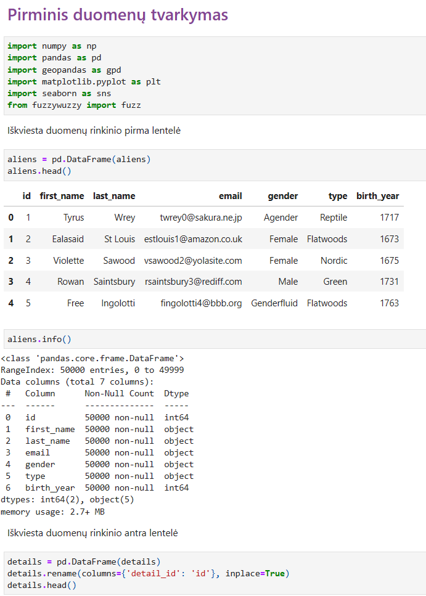Click the birth year '1731'
426x596 pixels.
390,282
